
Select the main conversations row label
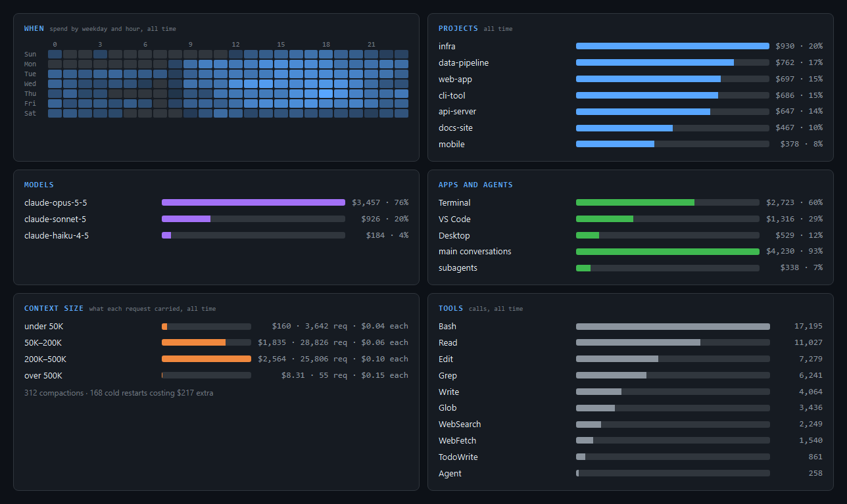pos(475,252)
